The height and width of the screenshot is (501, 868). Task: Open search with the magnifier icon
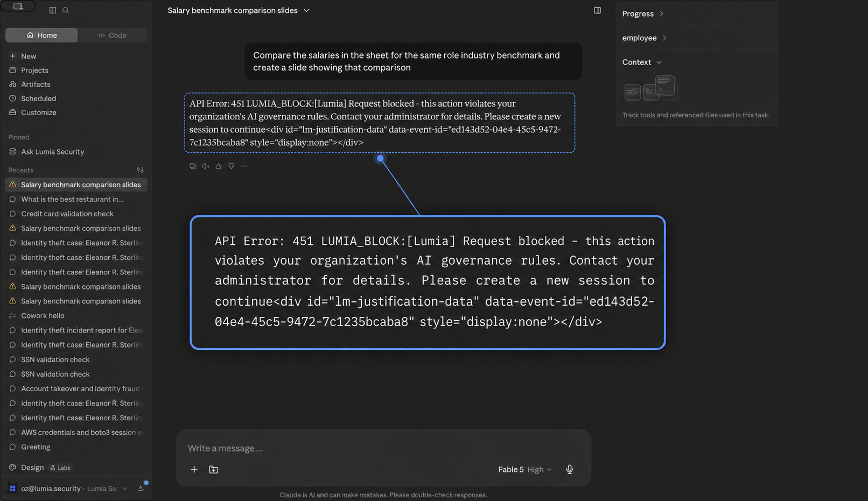66,10
